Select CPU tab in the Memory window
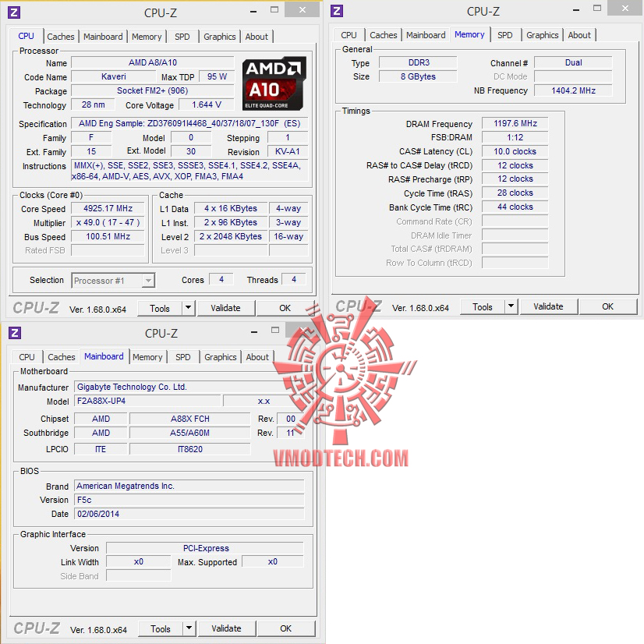Image resolution: width=644 pixels, height=644 pixels. (x=349, y=35)
